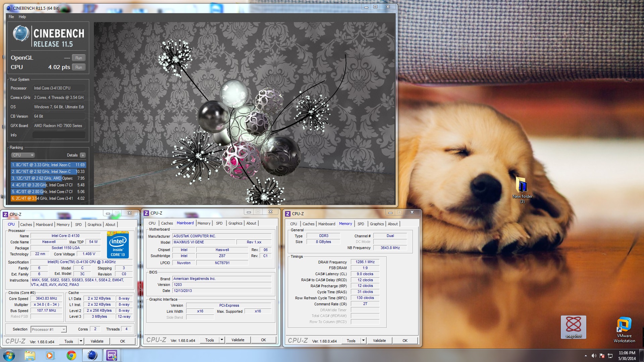Click BIOS Version field 1203
The height and width of the screenshot is (362, 644).
pyautogui.click(x=222, y=285)
